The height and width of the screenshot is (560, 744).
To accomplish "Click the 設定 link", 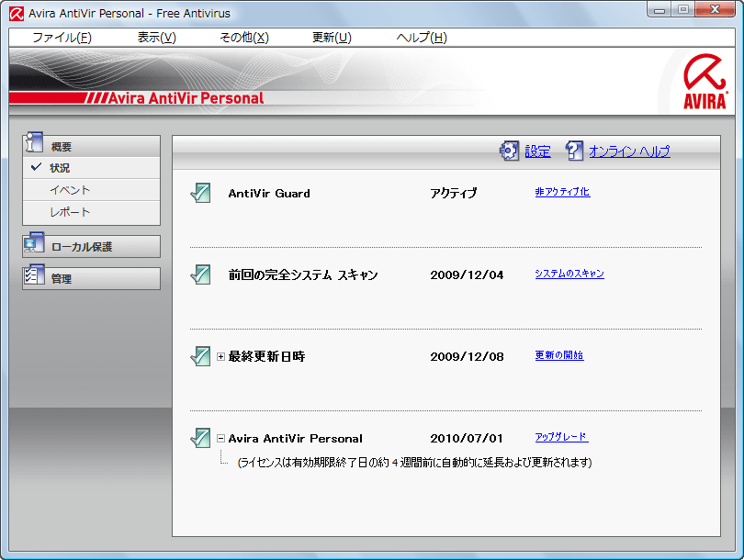I will pyautogui.click(x=537, y=151).
